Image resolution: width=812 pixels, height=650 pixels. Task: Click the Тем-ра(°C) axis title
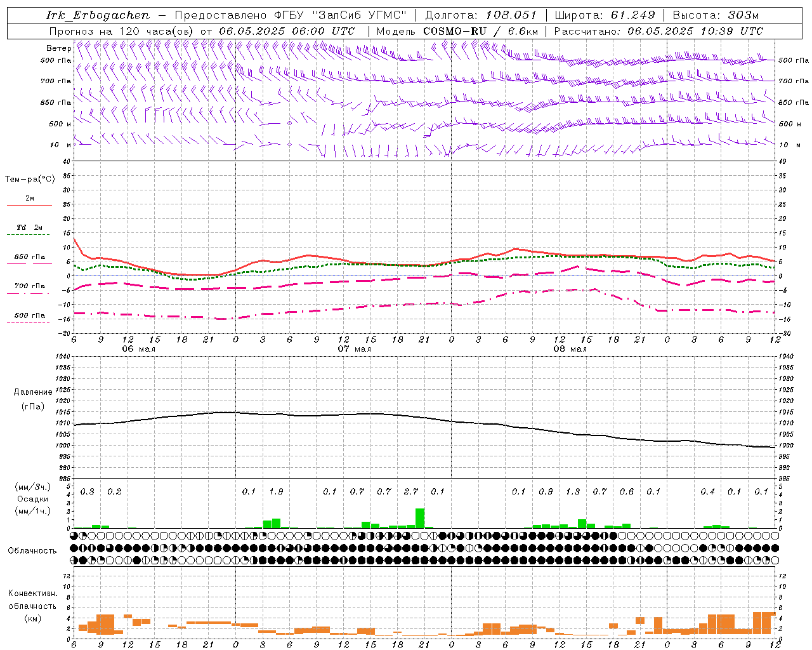30,180
